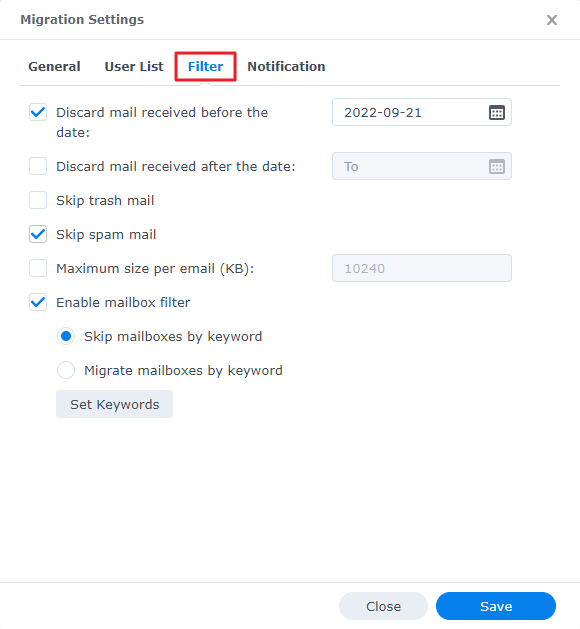Open the User List tab
Viewport: 580px width, 629px height.
coord(134,67)
